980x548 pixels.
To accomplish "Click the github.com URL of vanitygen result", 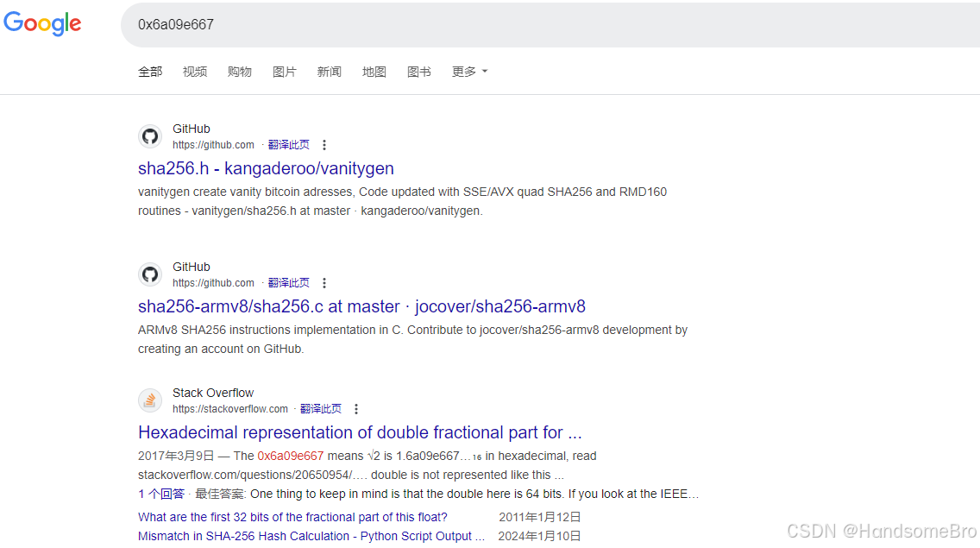I will pyautogui.click(x=213, y=145).
